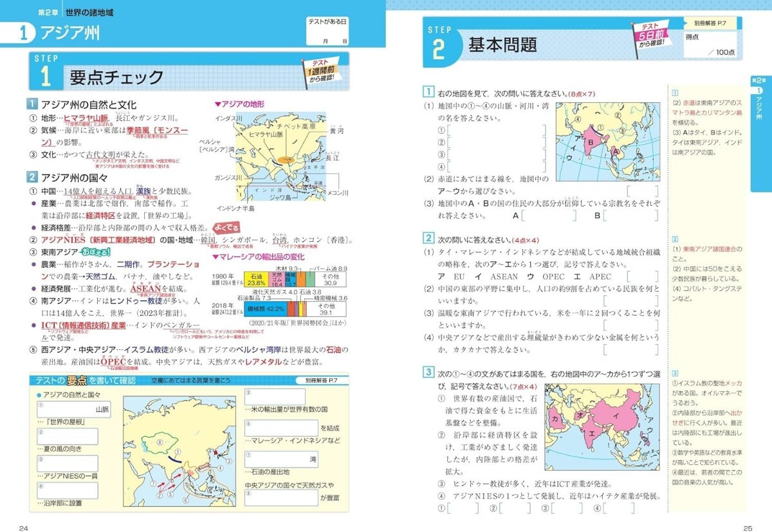The image size is (772, 532).
Task: Click page number 25
Action: click(748, 527)
